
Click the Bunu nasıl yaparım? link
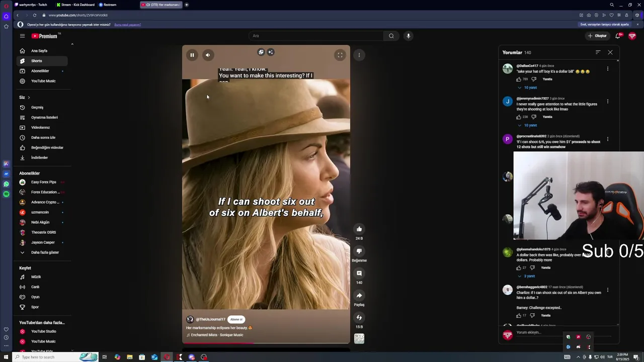pyautogui.click(x=127, y=25)
